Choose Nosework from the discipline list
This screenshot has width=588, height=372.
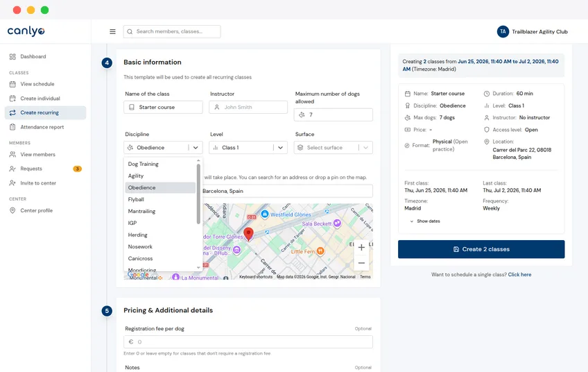pos(160,246)
